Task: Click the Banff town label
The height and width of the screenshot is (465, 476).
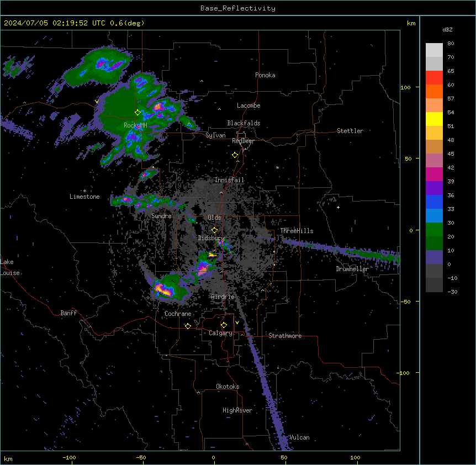Action: tap(68, 313)
